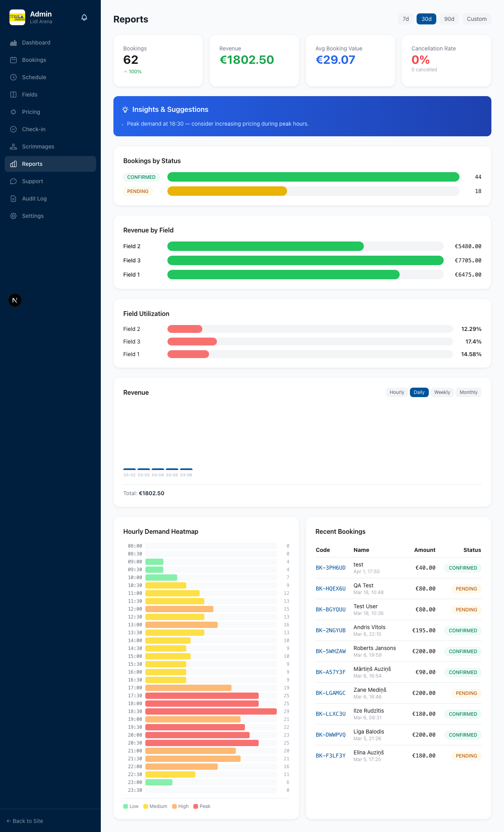Open the Dashboard sidebar icon

[13, 43]
